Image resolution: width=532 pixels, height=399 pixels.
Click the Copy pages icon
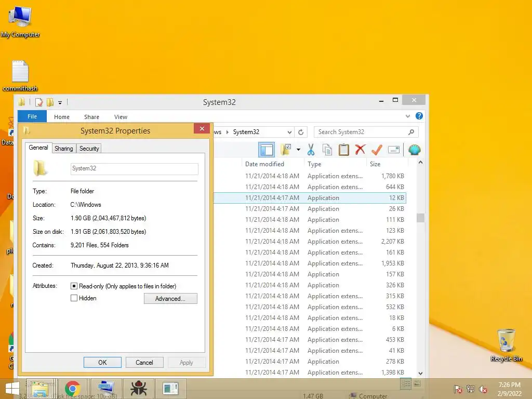327,150
